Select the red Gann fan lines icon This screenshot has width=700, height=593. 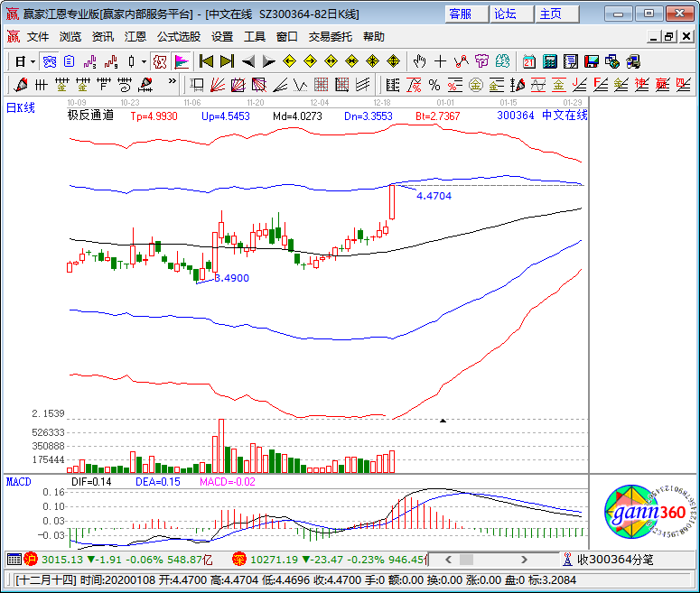pyautogui.click(x=218, y=85)
